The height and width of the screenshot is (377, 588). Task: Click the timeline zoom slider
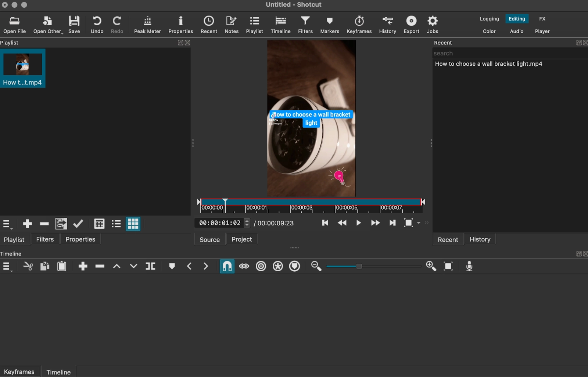point(359,266)
